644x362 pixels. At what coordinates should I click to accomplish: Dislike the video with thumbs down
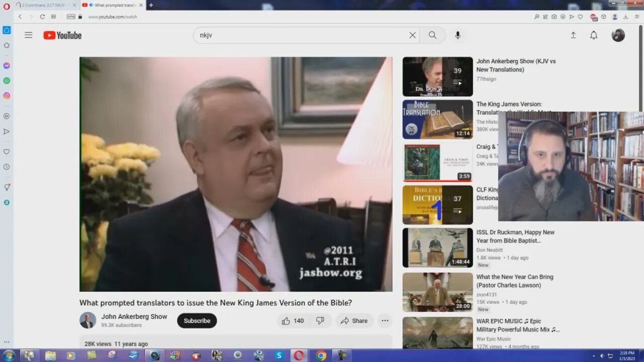tap(320, 321)
